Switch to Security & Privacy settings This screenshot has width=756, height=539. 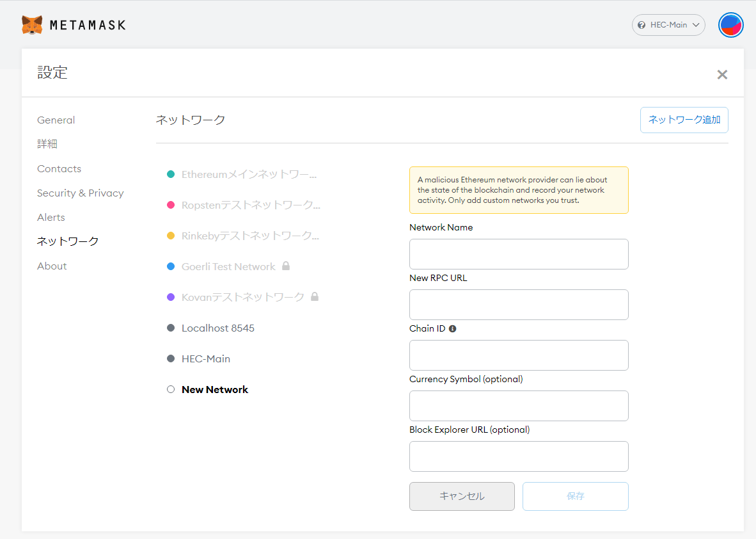click(80, 193)
